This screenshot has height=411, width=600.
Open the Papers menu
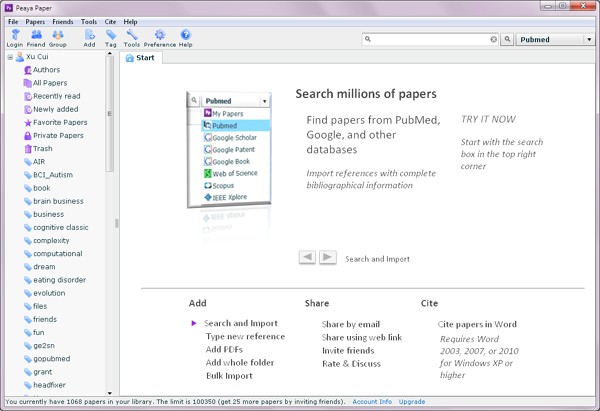[35, 22]
